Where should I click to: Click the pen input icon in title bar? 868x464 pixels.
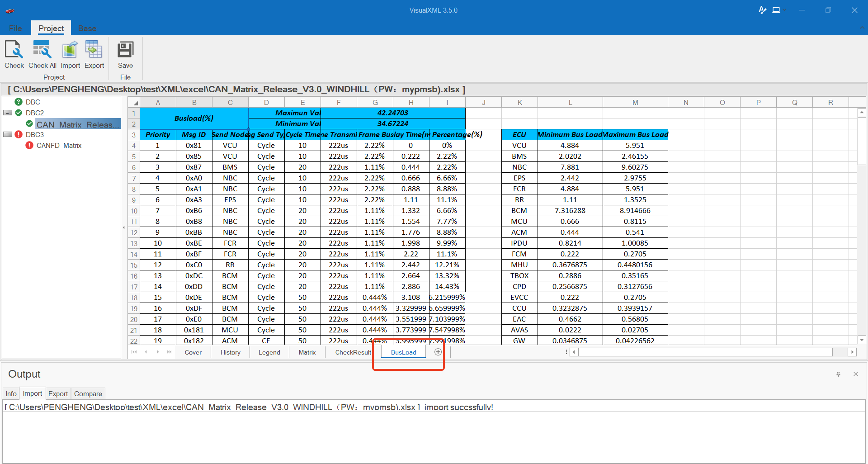pos(762,10)
